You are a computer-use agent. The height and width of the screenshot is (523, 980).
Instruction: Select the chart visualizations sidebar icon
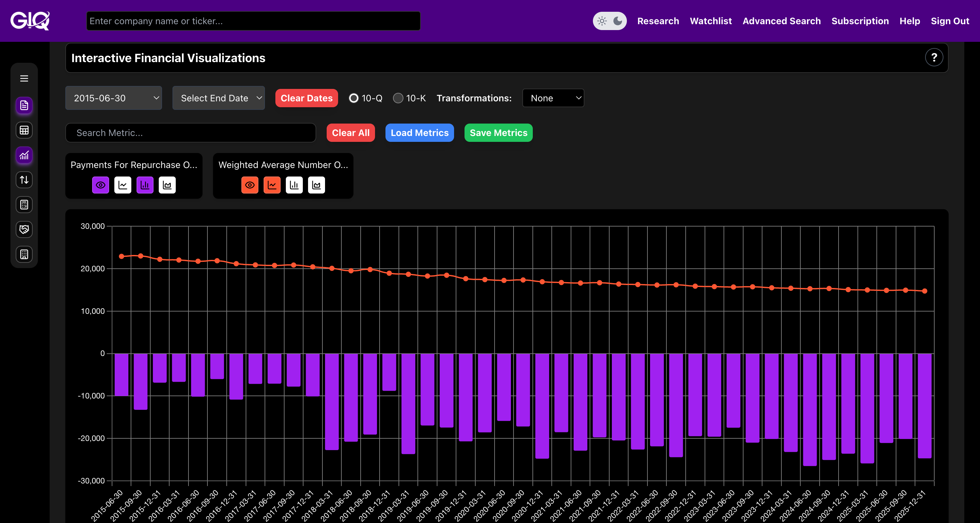tap(24, 155)
